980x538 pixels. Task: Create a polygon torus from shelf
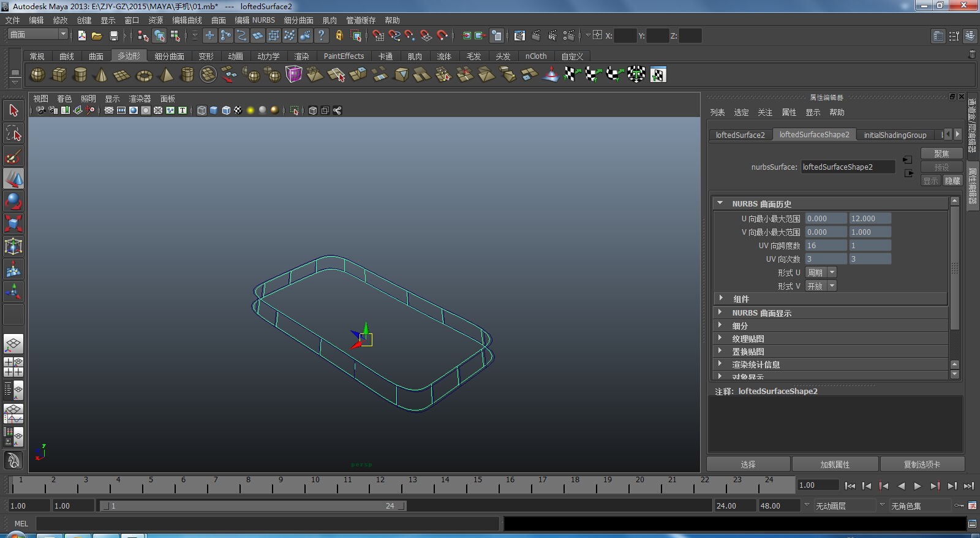coord(144,75)
